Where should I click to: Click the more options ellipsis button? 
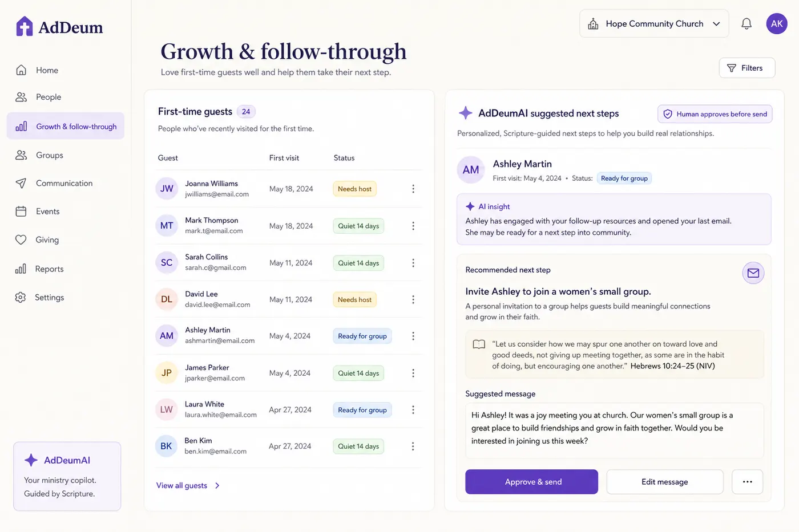(747, 482)
